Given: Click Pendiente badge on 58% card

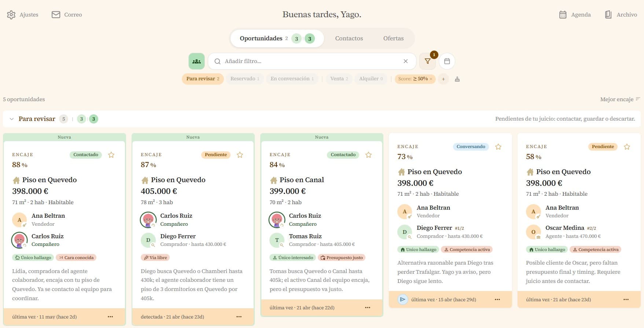Looking at the screenshot, I should (x=603, y=147).
